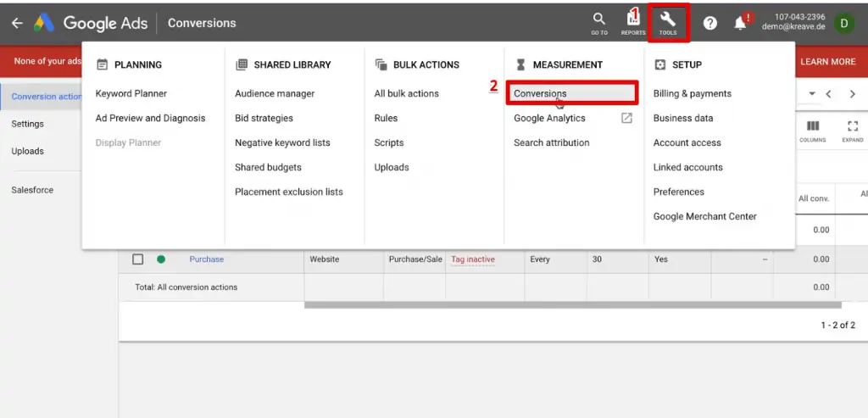868x418 pixels.
Task: Open Negative keyword lists
Action: point(282,142)
